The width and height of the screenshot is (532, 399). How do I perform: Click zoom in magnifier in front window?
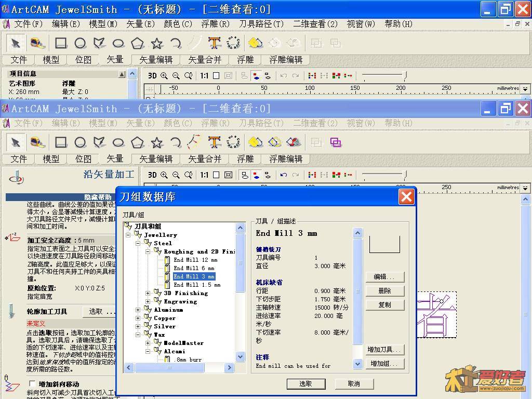[x=164, y=175]
